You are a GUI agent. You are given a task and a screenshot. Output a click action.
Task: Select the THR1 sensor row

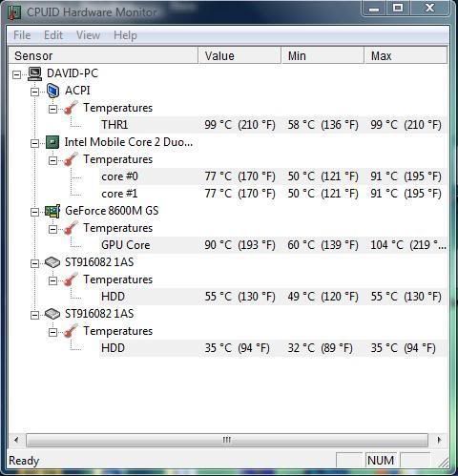tap(274, 125)
